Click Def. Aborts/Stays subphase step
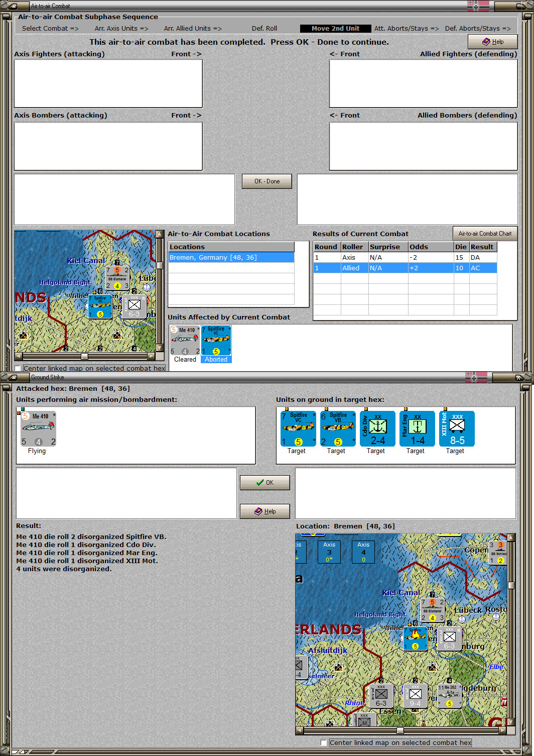Screen dimensions: 534x756 point(478,29)
